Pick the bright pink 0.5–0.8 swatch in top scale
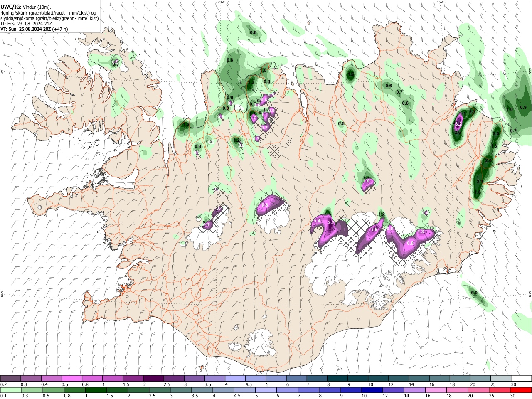Image resolution: width=532 pixels, height=399 pixels. pyautogui.click(x=71, y=379)
